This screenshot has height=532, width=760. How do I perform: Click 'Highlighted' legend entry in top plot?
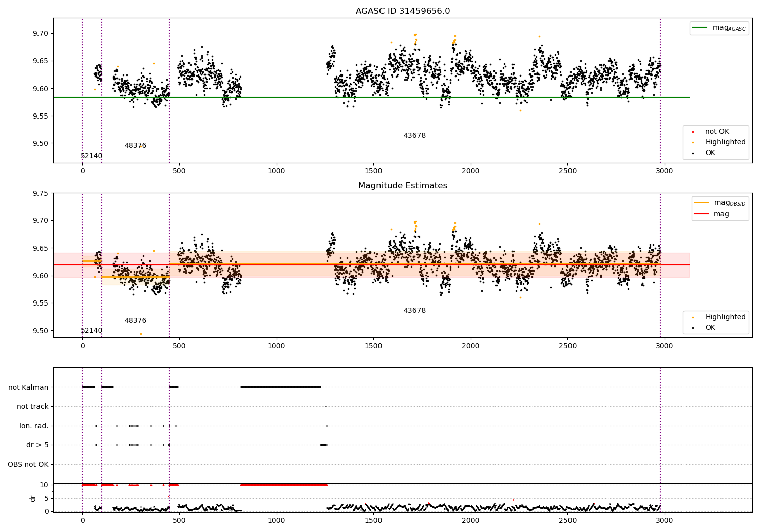coord(725,142)
